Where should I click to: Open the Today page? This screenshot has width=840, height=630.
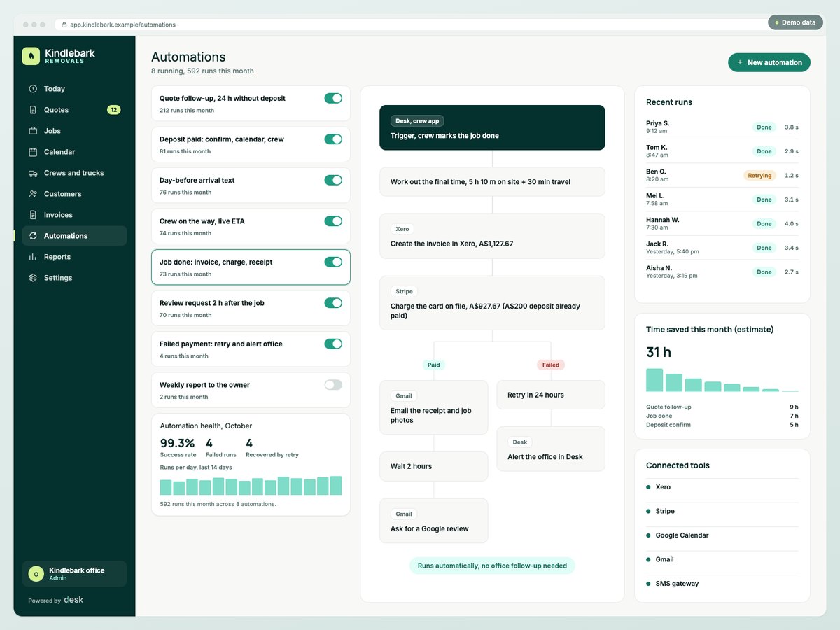click(74, 89)
